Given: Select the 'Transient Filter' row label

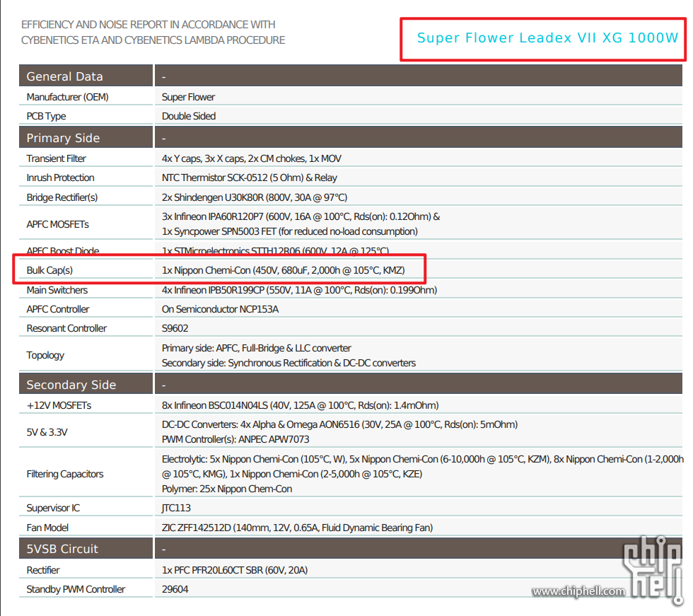Looking at the screenshot, I should click(x=56, y=158).
